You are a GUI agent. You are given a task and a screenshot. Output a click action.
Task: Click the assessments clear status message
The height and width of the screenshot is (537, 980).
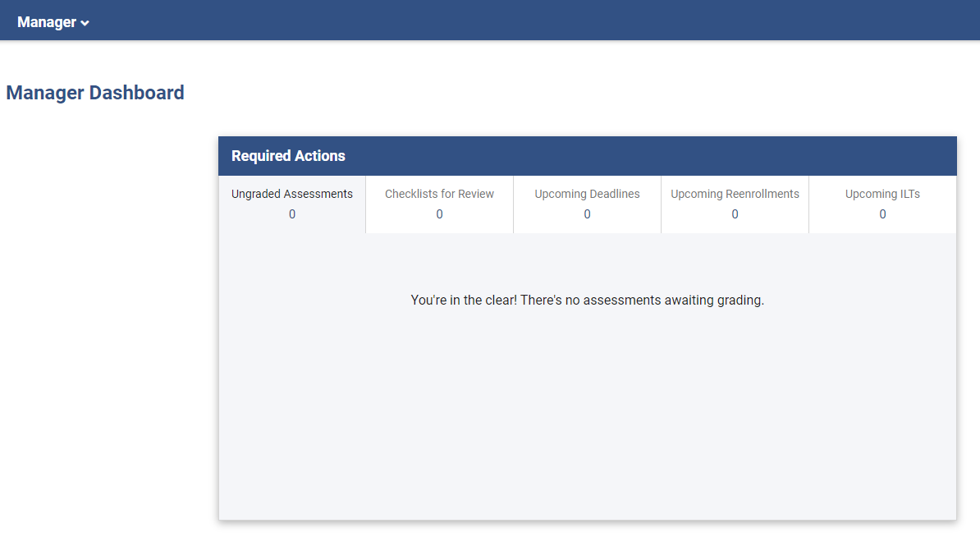click(587, 300)
